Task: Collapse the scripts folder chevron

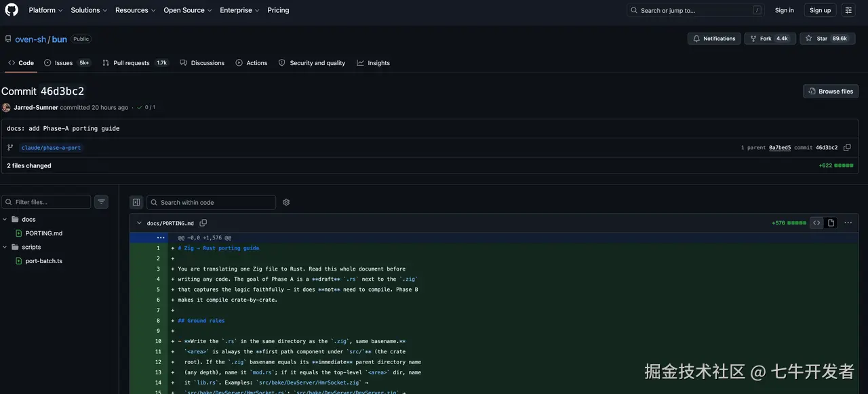Action: (5, 248)
